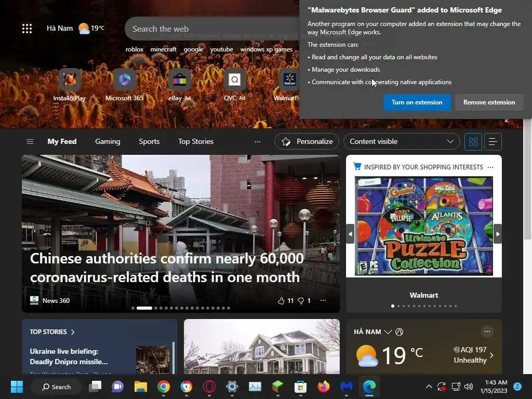Show more feed tabs via ellipsis
The height and width of the screenshot is (399, 532).
(258, 141)
